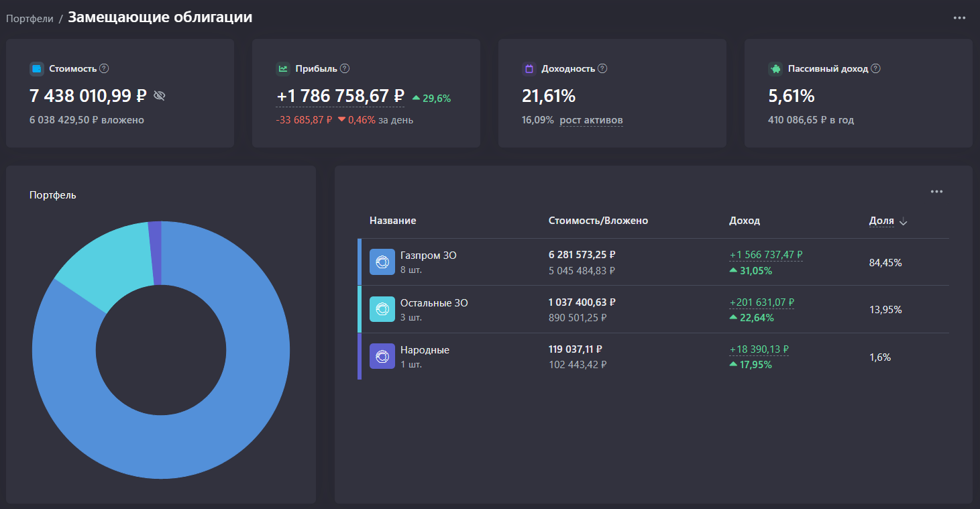Click the Остальные ЗО category icon

click(x=382, y=309)
